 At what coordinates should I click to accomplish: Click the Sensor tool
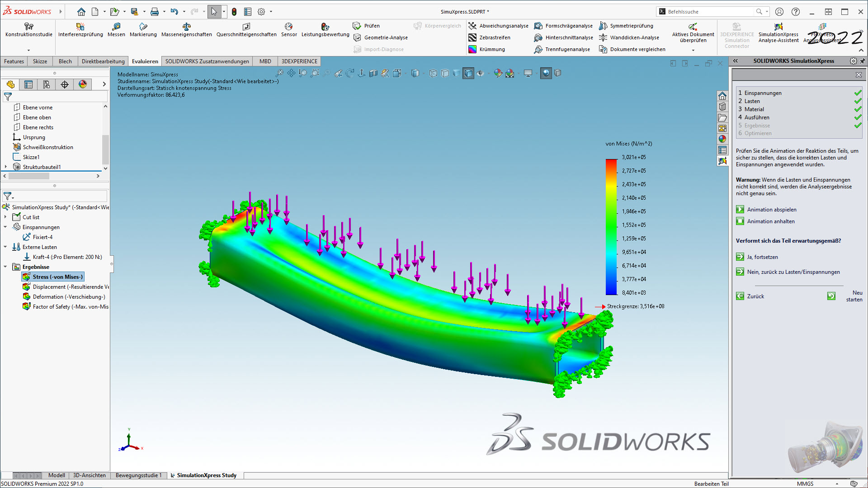click(289, 30)
